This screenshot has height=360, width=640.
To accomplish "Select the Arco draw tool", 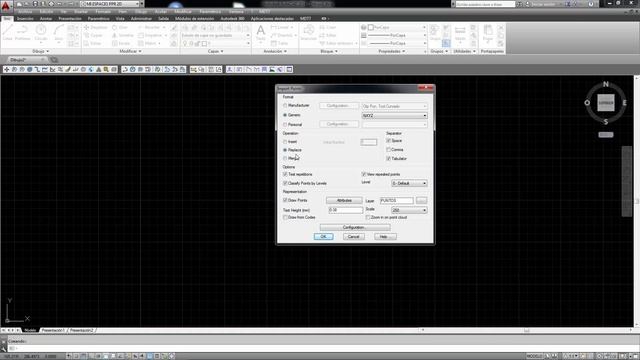I will click(59, 33).
